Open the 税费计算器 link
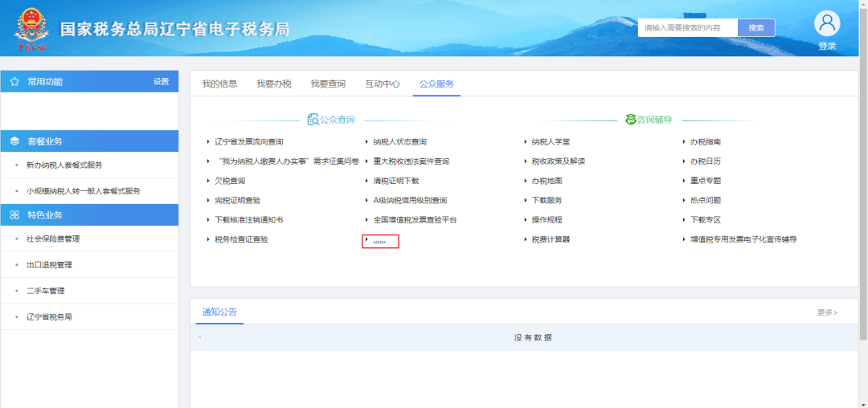The width and height of the screenshot is (868, 408). [551, 239]
